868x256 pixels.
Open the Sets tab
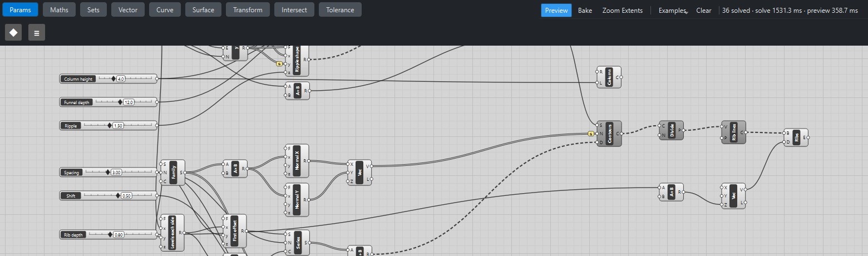93,9
